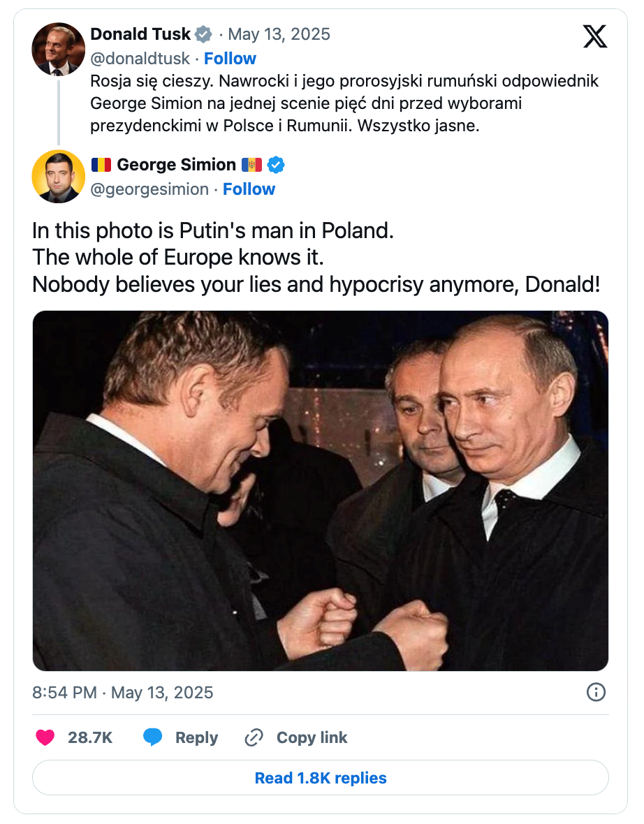Screen dimensions: 644x824
Task: Open the embedded photo in the tweet
Action: point(321,490)
